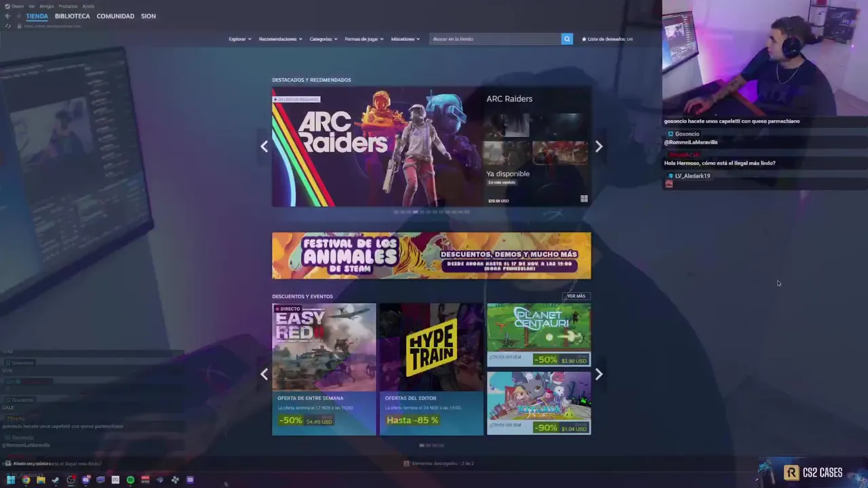Open the Festival de los Animales banner
The height and width of the screenshot is (488, 868).
tap(431, 256)
